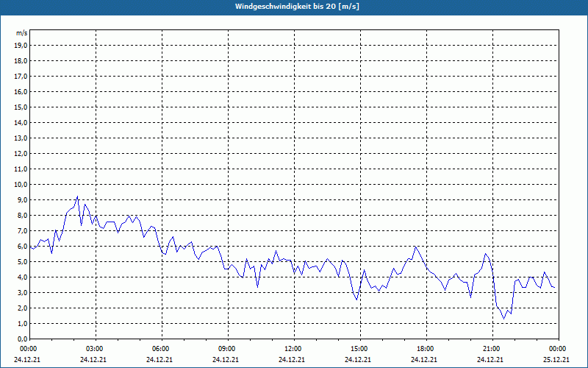This screenshot has height=368, width=588.
Task: Click the lowest wind speed dip after 21:00
Action: [x=504, y=319]
